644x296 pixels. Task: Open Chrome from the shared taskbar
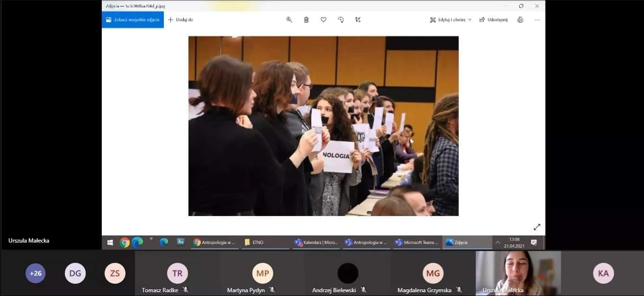[x=125, y=243]
